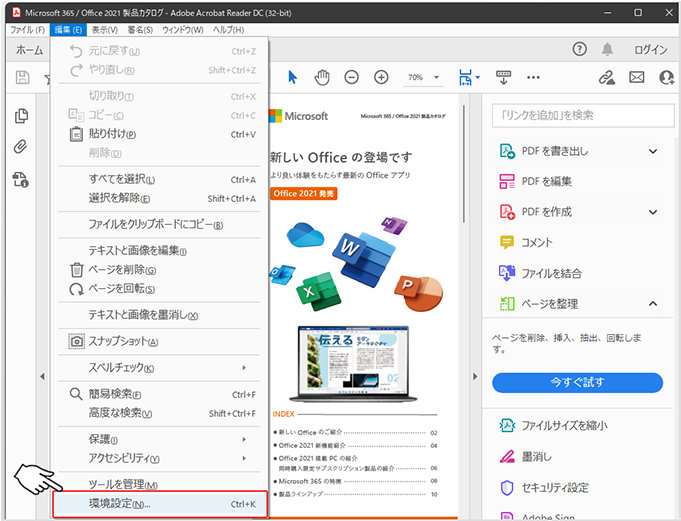Zoom in with the plus icon
681x521 pixels.
[381, 77]
